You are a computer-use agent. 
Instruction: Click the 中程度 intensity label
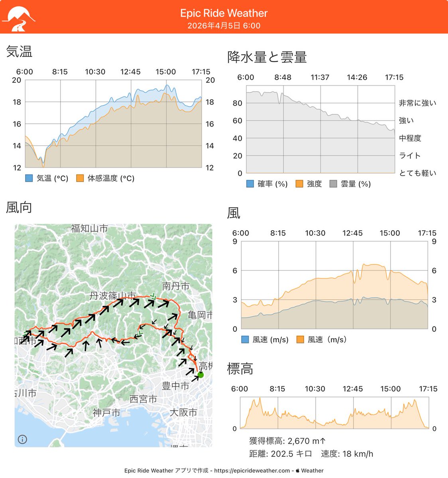click(410, 138)
